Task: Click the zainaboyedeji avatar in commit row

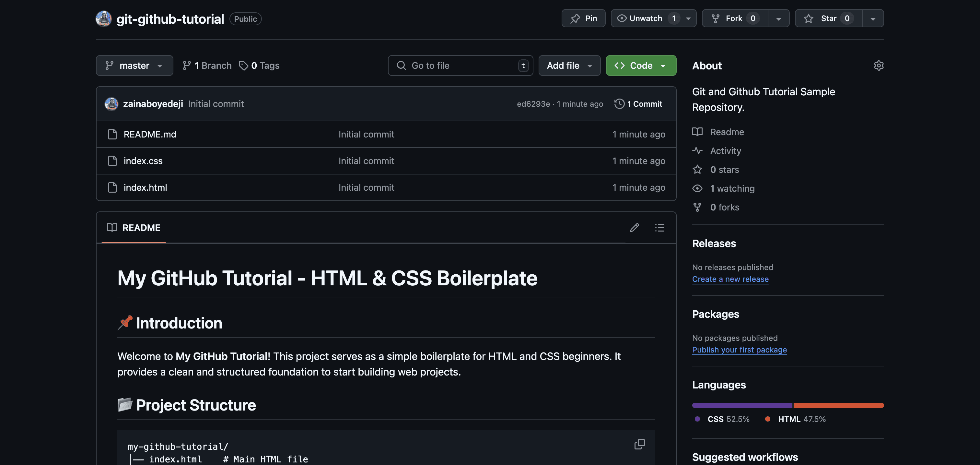Action: (x=111, y=104)
